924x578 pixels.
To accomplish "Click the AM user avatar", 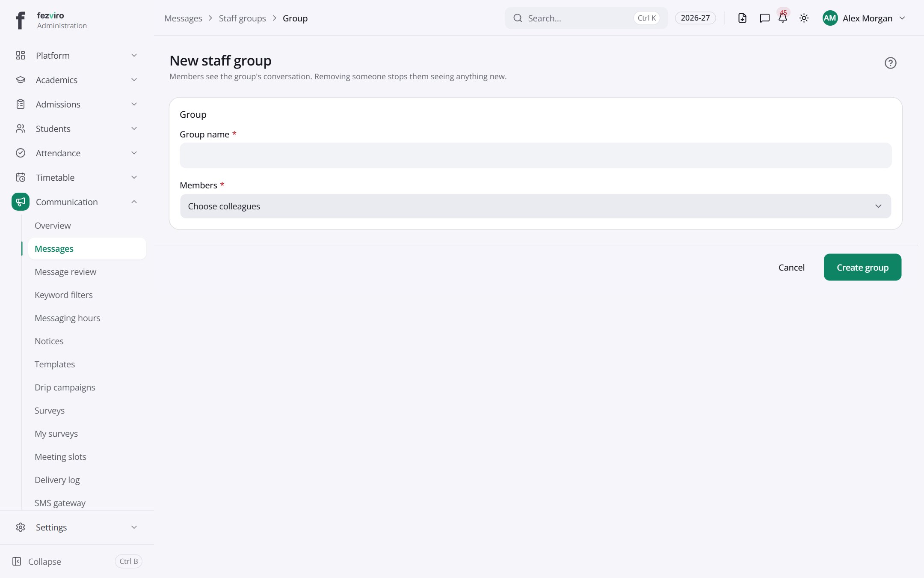I will point(830,18).
